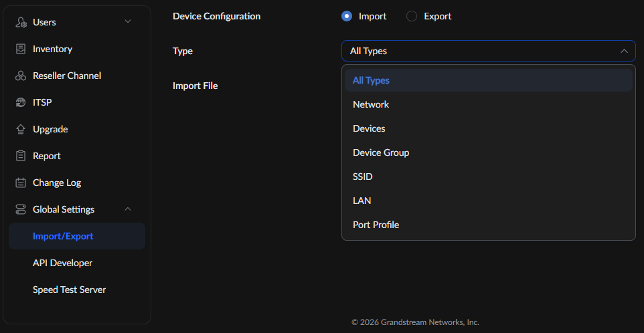
Task: Click the Type combo box field
Action: click(488, 51)
